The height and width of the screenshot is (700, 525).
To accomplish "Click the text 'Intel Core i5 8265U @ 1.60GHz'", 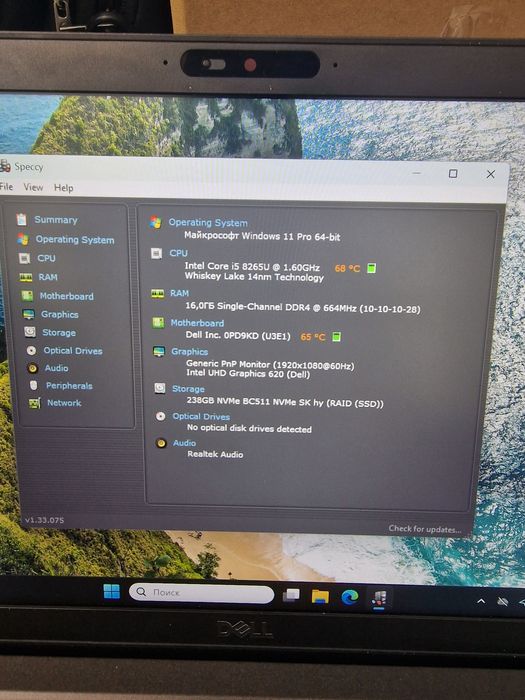I will (252, 267).
